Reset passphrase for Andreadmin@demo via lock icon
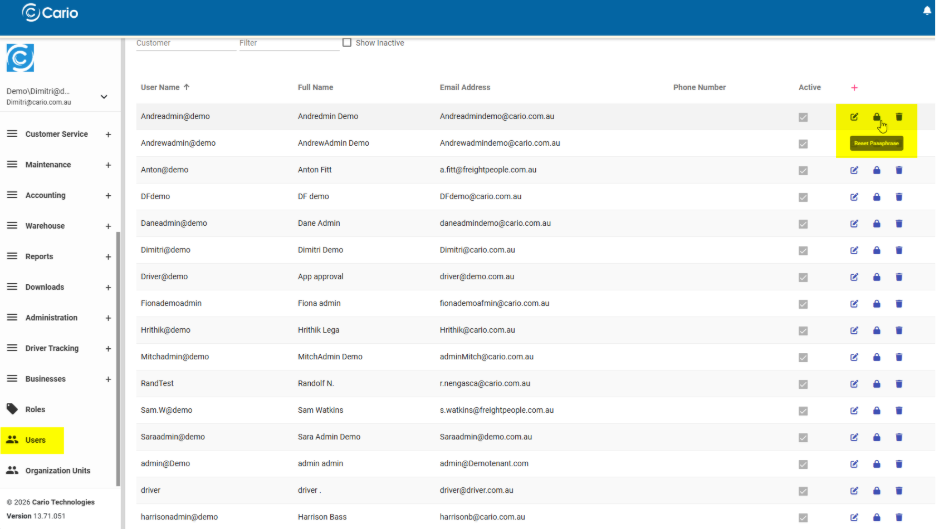 (877, 117)
